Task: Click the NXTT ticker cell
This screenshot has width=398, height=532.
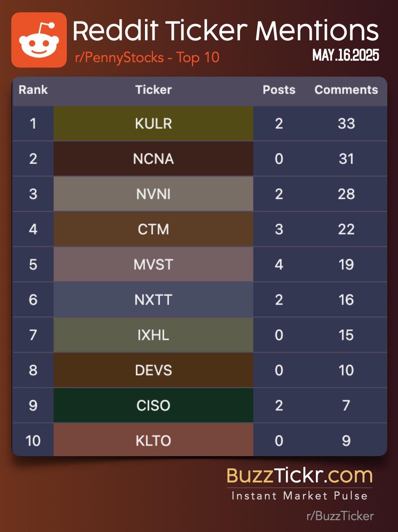Action: point(154,300)
